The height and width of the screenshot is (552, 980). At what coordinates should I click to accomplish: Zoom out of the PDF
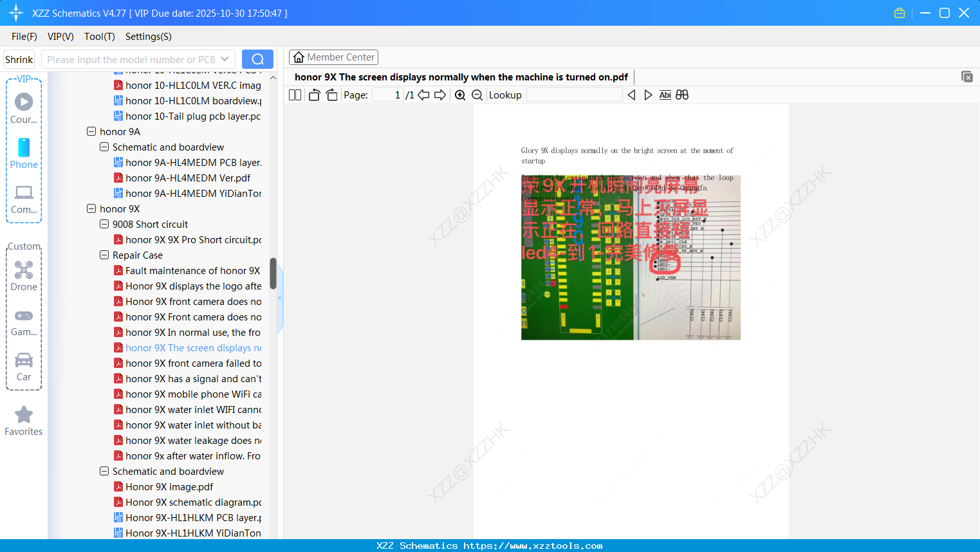coord(477,95)
